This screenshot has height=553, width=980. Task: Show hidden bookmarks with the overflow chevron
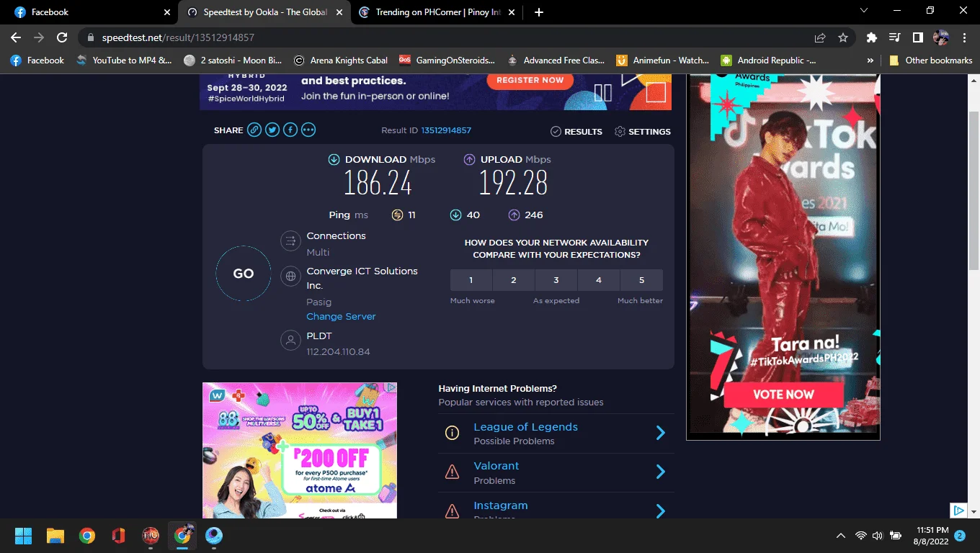[x=870, y=60]
